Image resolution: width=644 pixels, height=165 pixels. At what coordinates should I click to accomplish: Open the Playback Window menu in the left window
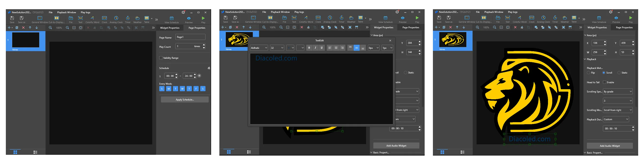click(66, 12)
